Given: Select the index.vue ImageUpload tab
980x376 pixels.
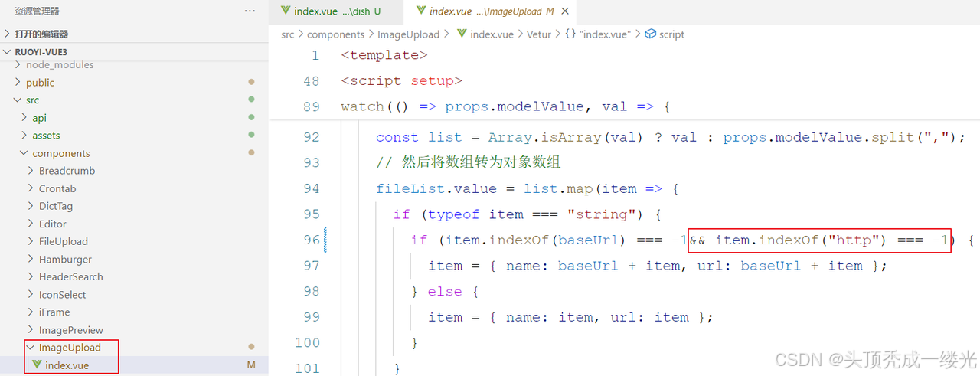Looking at the screenshot, I should (492, 11).
